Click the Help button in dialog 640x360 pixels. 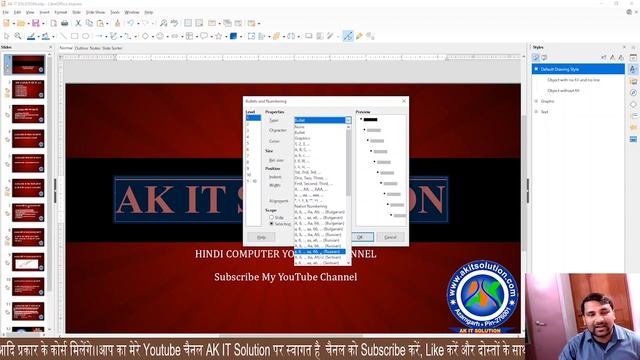coord(261,237)
